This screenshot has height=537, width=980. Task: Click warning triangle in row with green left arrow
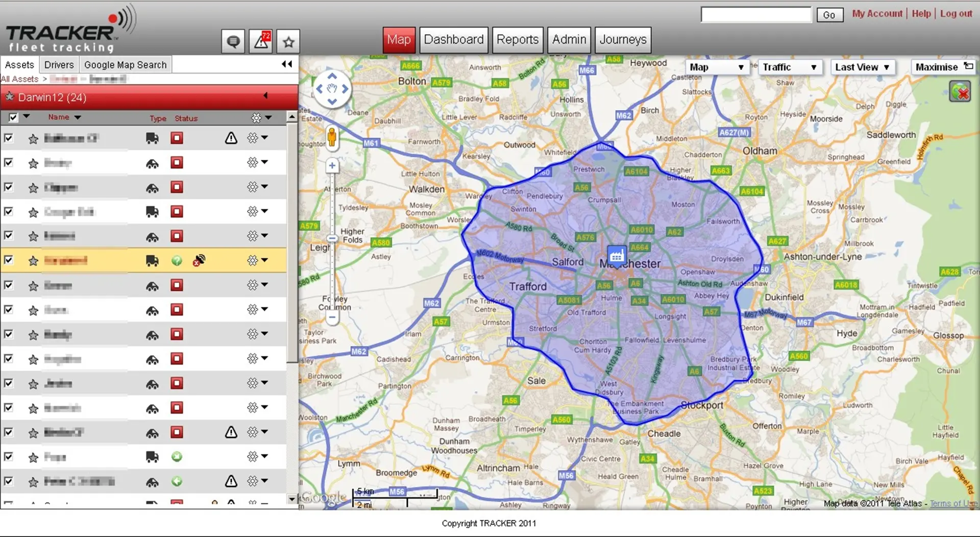point(231,481)
